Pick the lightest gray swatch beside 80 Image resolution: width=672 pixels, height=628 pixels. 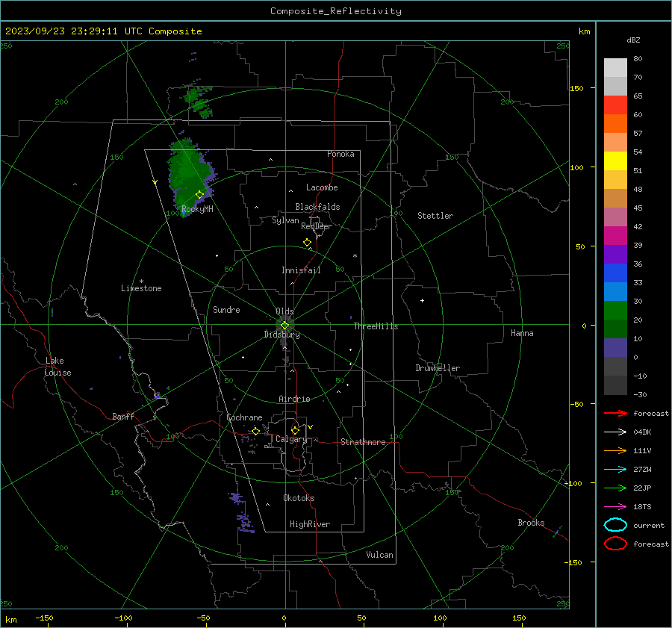(615, 67)
